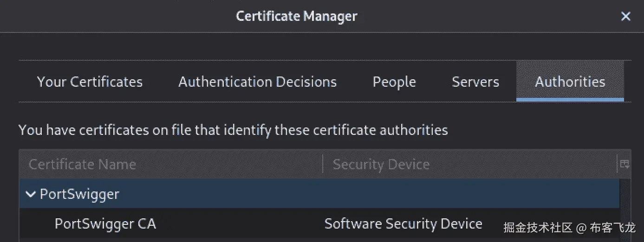
Task: Click the 布客飞龙 author watermark
Action: (x=612, y=227)
